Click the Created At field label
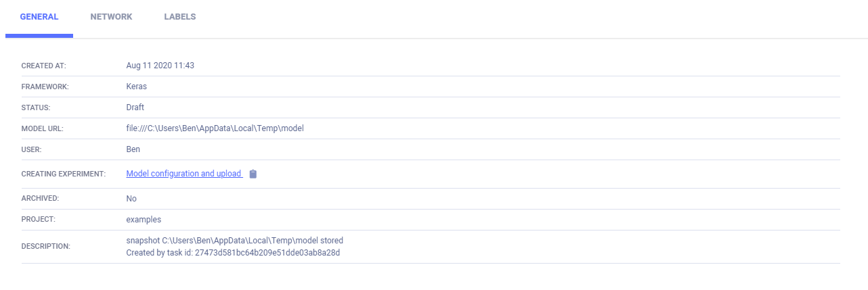 44,66
